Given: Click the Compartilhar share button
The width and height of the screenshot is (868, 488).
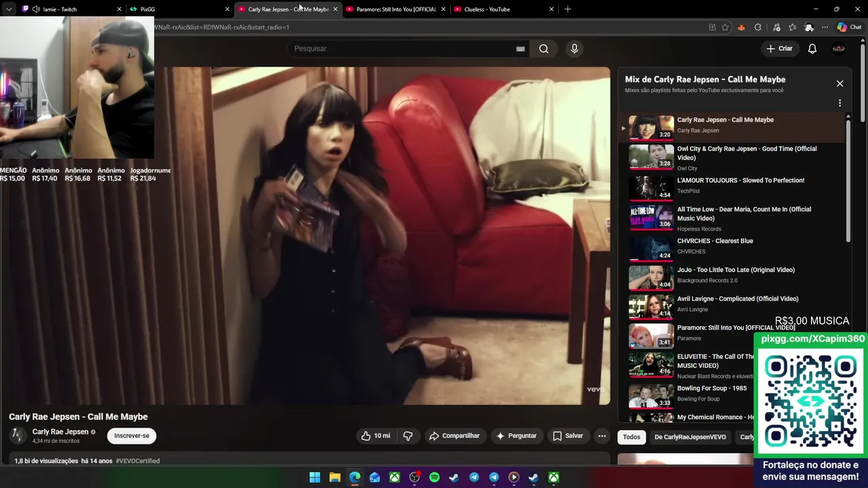Looking at the screenshot, I should [x=454, y=436].
